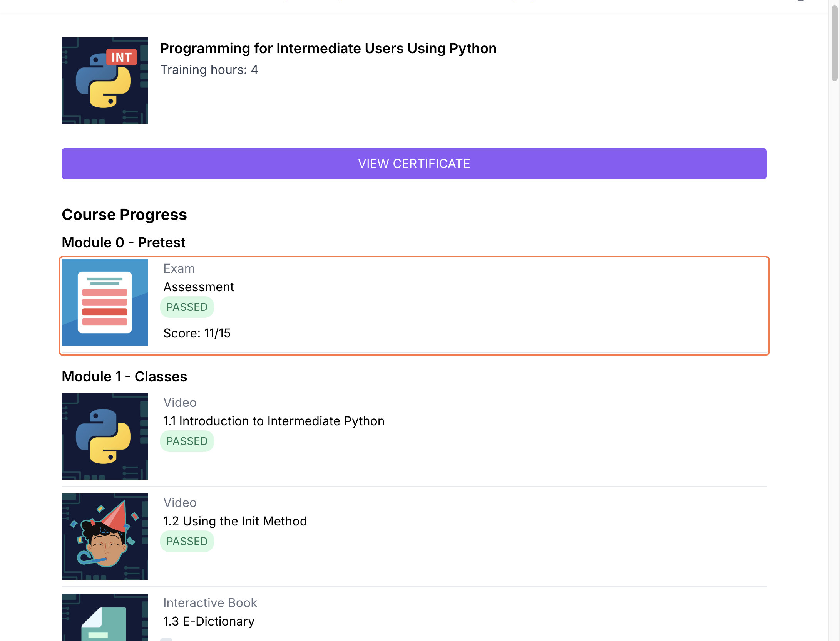Click the 'Module 0 - Pretest' heading

pyautogui.click(x=123, y=243)
